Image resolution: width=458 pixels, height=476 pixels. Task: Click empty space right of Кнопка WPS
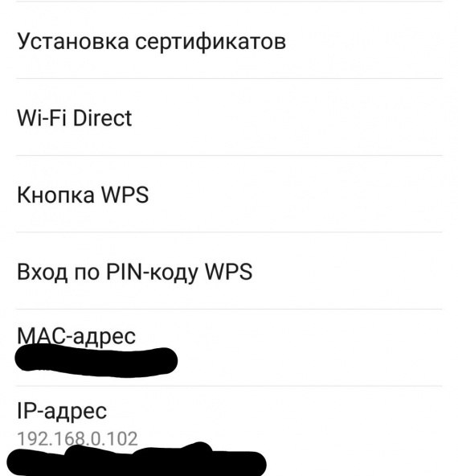(302, 194)
